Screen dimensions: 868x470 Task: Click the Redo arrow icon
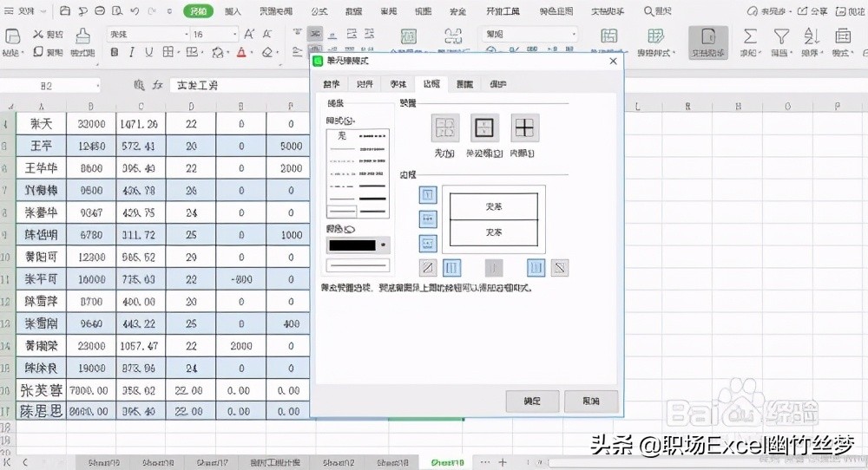(152, 10)
